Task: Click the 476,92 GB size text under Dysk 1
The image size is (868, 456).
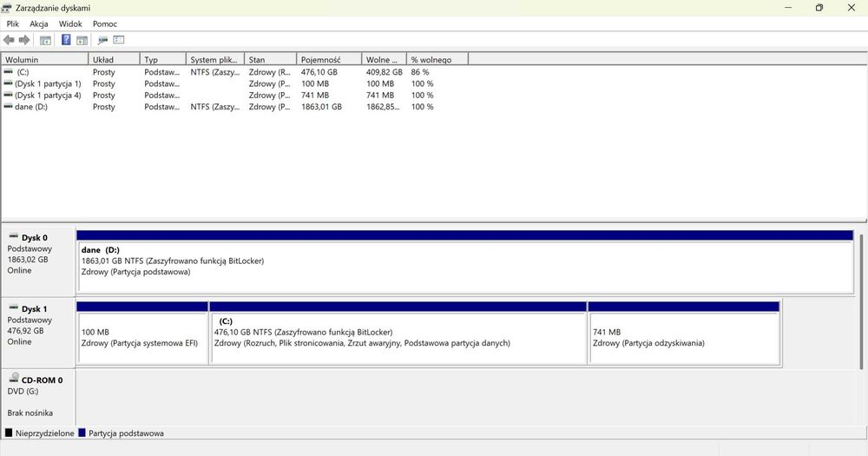Action: (x=25, y=331)
